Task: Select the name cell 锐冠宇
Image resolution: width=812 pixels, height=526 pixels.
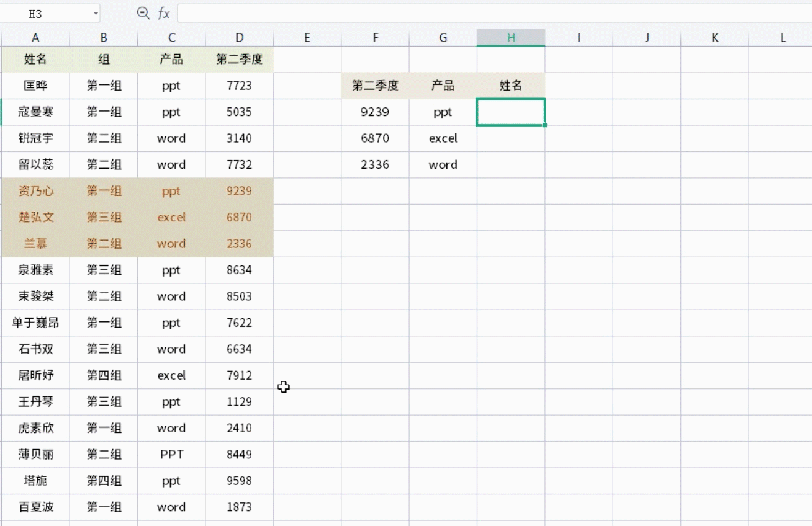Action: [35, 138]
